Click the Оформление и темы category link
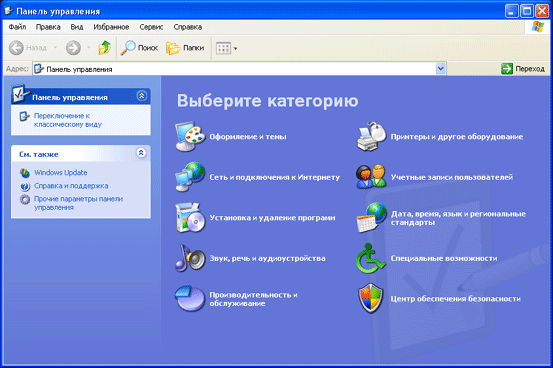The width and height of the screenshot is (553, 368). pyautogui.click(x=248, y=137)
